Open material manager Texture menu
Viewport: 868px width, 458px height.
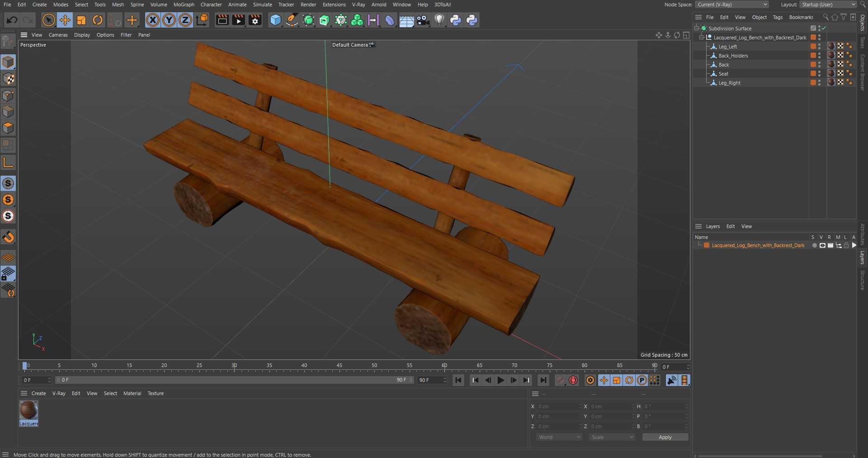pos(156,393)
